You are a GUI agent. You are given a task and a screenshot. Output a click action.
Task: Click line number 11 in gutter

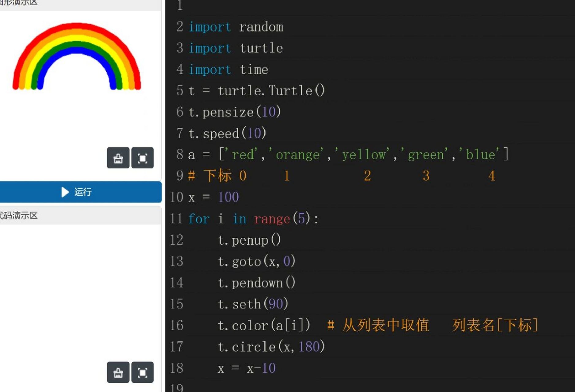coord(176,219)
